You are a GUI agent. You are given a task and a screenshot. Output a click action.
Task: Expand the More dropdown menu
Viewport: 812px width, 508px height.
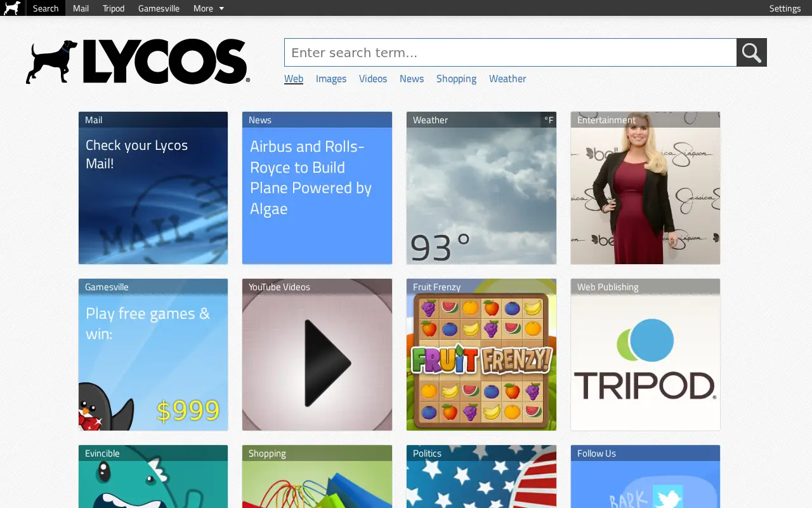[x=209, y=8]
